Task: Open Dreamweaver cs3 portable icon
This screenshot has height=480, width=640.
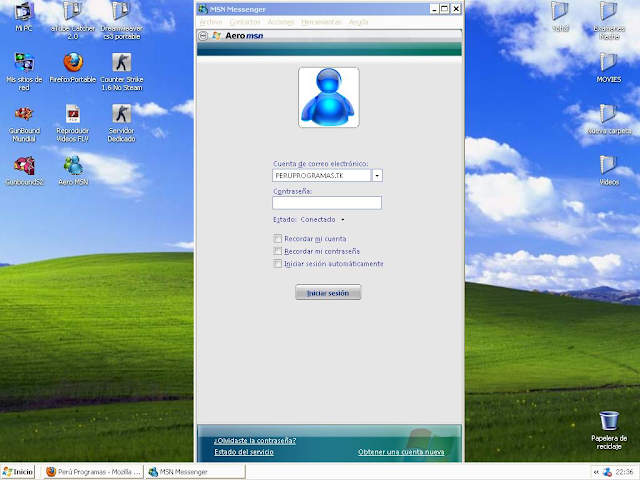Action: click(121, 20)
